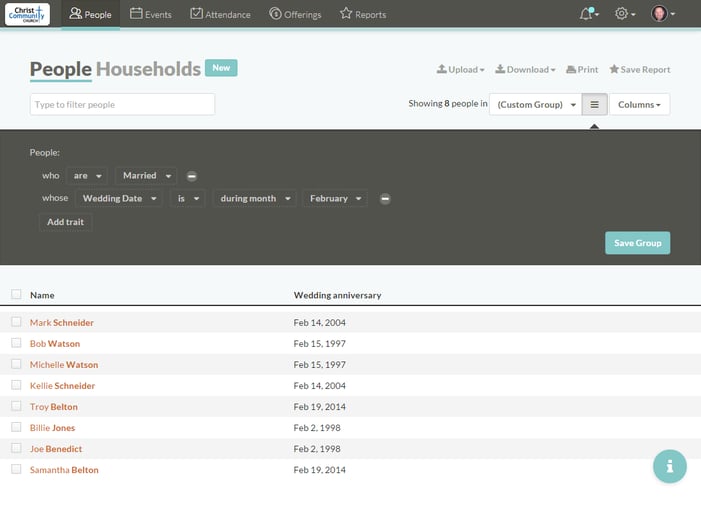701x519 pixels.
Task: Open the Columns dropdown
Action: pyautogui.click(x=639, y=104)
